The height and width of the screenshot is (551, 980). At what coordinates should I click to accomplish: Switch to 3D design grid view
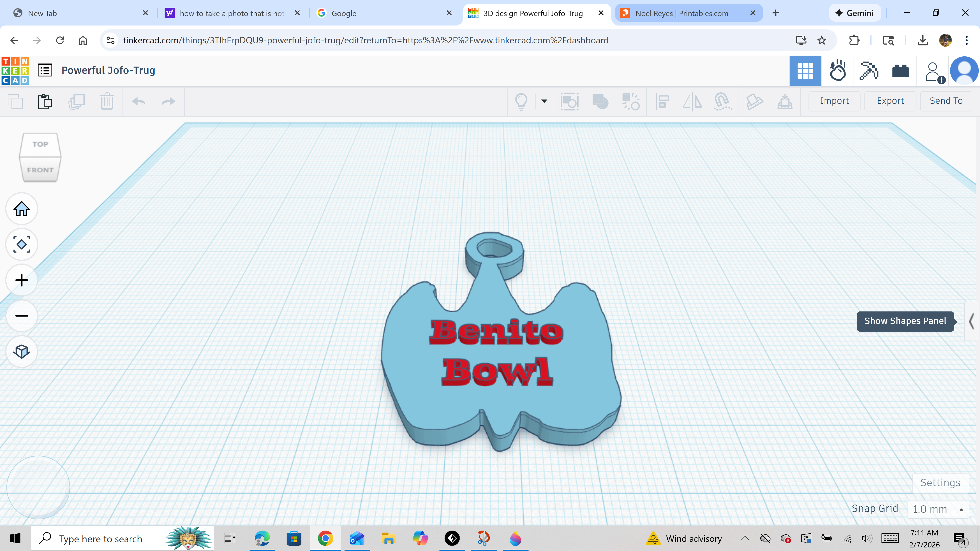(x=805, y=71)
